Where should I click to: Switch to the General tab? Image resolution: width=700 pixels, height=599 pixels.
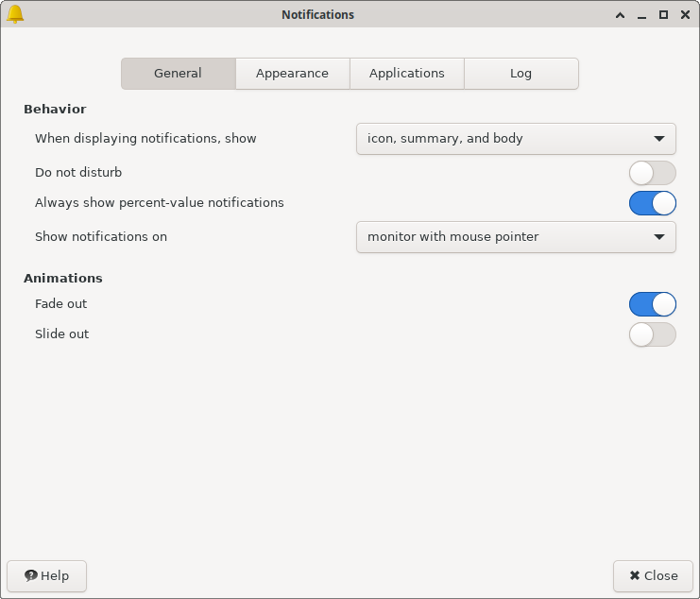coord(179,74)
